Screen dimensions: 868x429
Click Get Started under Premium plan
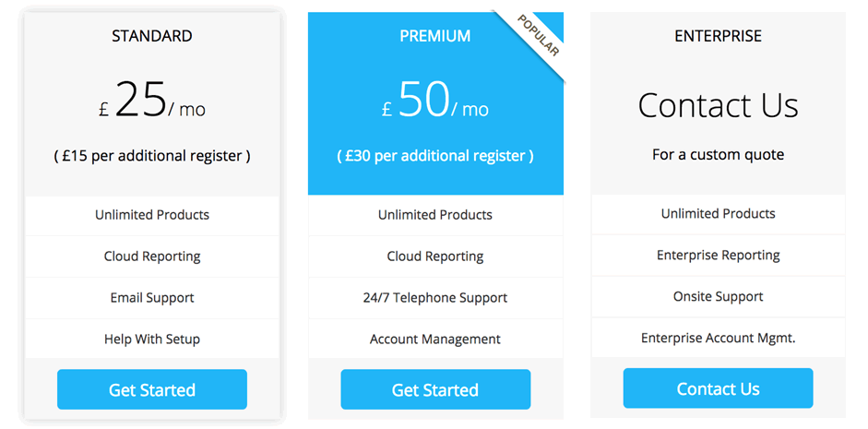pyautogui.click(x=435, y=389)
